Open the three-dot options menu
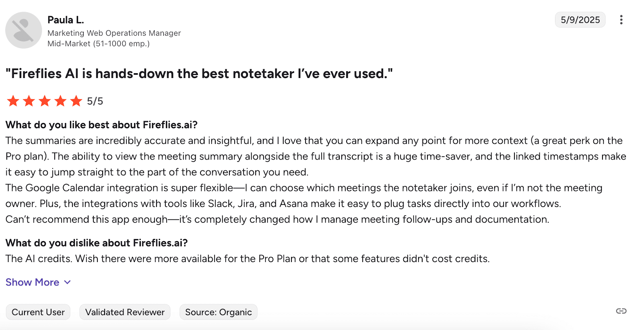The height and width of the screenshot is (330, 644). [x=621, y=20]
